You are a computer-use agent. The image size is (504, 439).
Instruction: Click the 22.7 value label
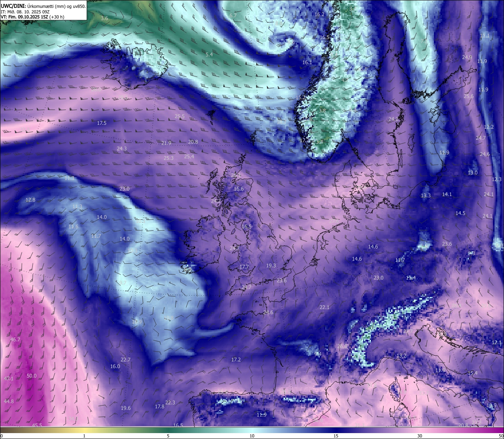click(126, 359)
